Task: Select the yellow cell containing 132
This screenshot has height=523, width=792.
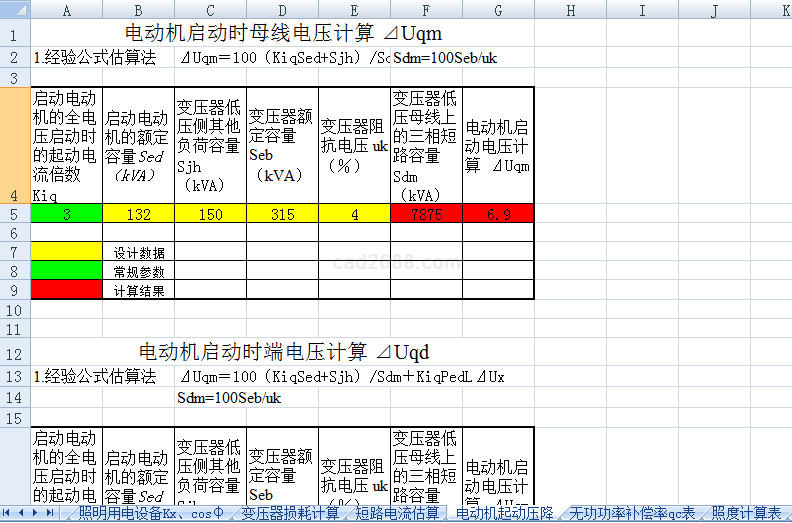Action: click(138, 213)
